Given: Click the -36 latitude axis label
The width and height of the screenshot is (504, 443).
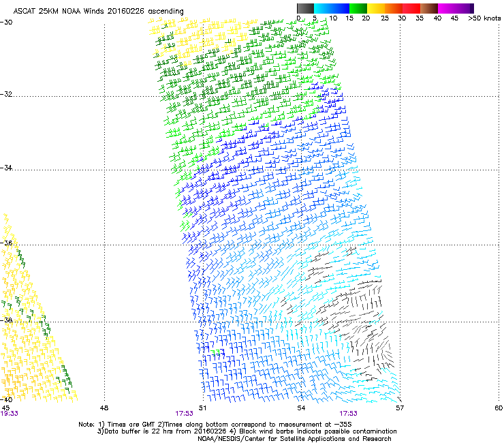Looking at the screenshot, I should pyautogui.click(x=6, y=243).
